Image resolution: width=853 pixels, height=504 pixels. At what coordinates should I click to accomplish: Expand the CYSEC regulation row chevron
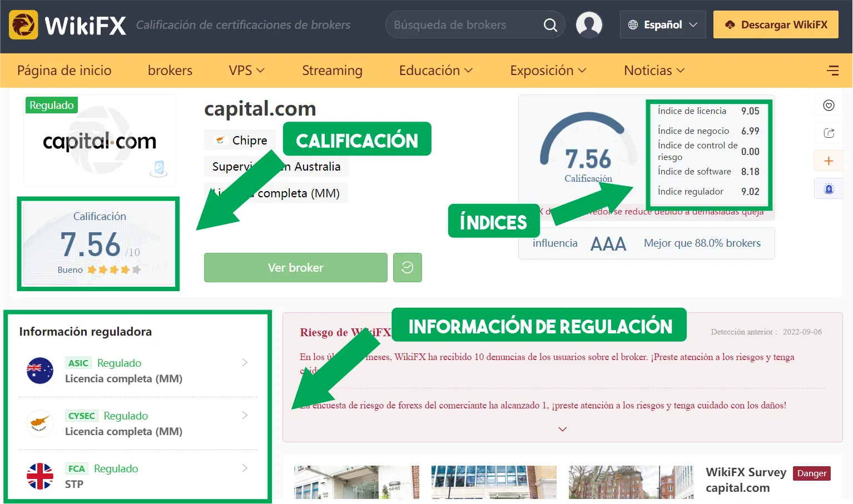[x=245, y=415]
